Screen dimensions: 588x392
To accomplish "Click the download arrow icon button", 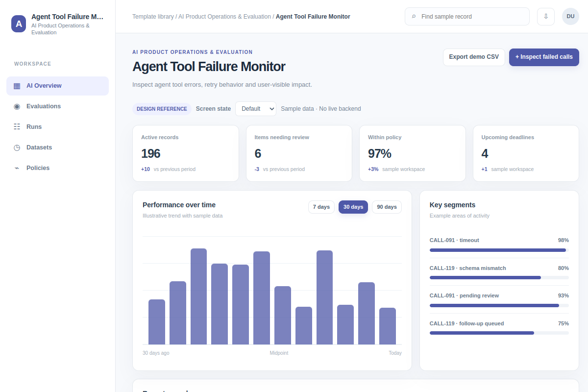I will (x=546, y=16).
